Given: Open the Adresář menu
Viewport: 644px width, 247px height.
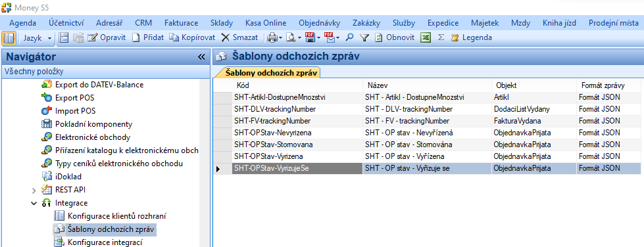Looking at the screenshot, I should point(109,23).
